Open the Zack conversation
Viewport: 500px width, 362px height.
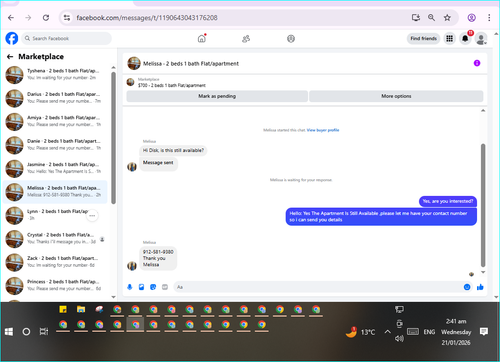[x=56, y=262]
